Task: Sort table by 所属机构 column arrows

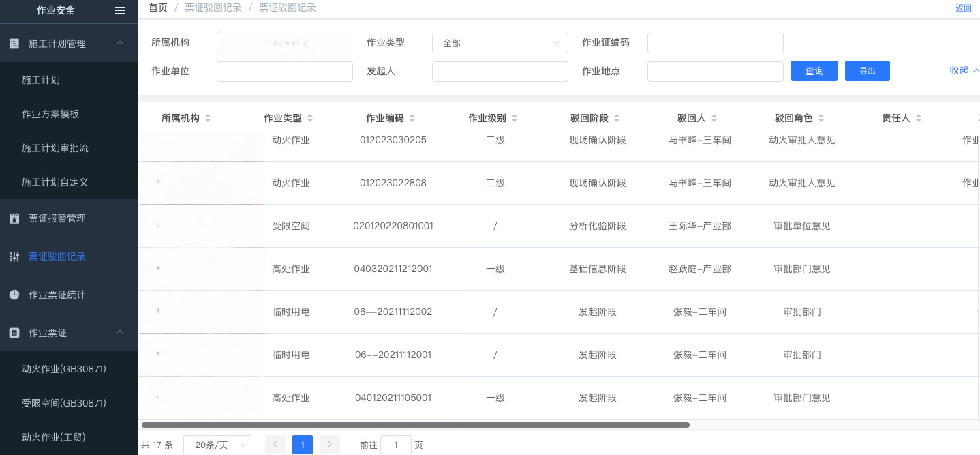Action: [x=208, y=118]
